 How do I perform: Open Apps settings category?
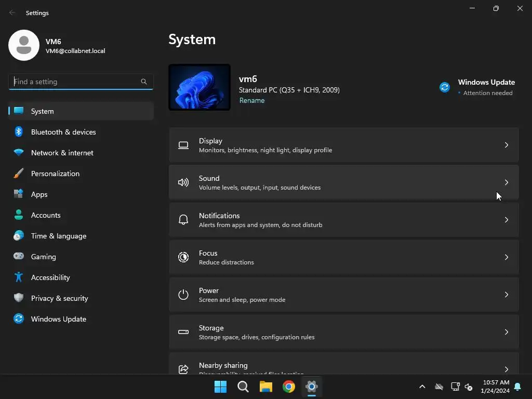click(x=81, y=194)
